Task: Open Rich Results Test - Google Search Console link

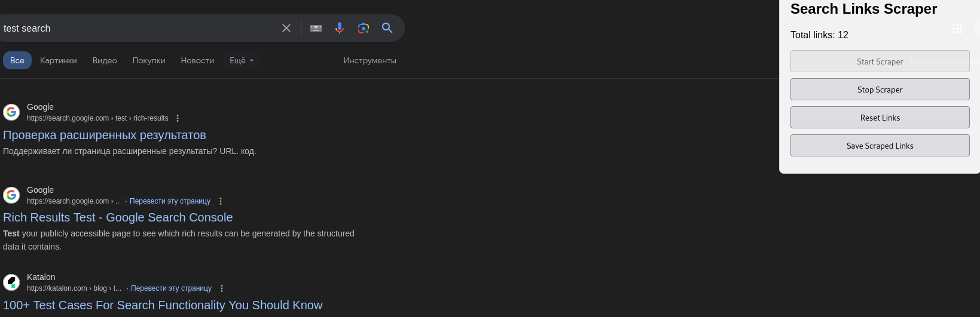Action: coord(118,217)
